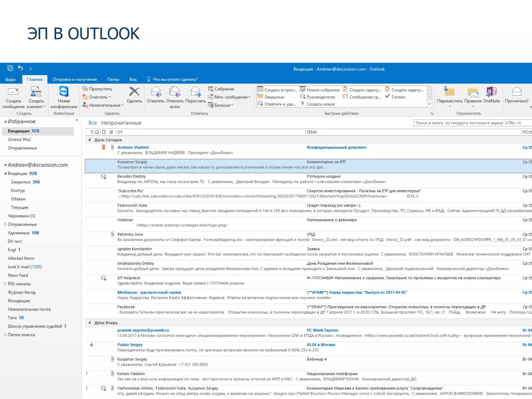Screen dimensions: 532x399
Task: Click the Undo arrow in the title bar
Action: [21, 68]
